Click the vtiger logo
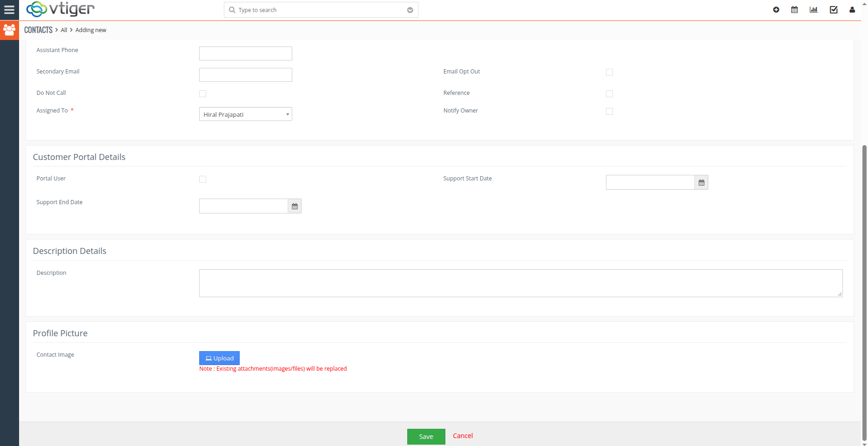The height and width of the screenshot is (446, 868). [x=61, y=9]
